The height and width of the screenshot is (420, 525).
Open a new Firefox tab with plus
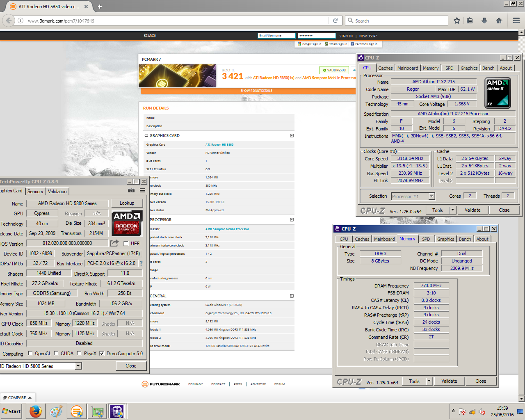click(100, 7)
